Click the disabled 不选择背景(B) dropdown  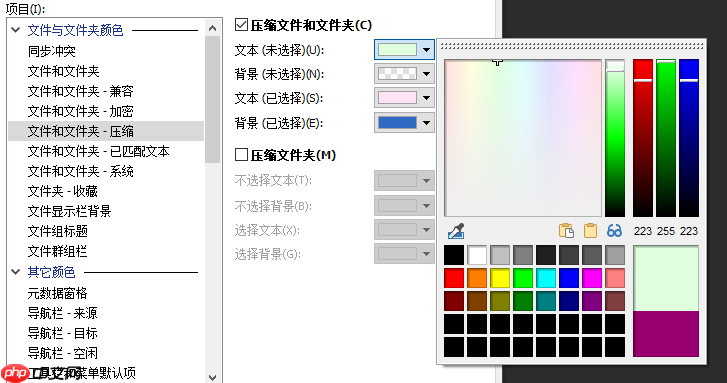click(x=404, y=205)
